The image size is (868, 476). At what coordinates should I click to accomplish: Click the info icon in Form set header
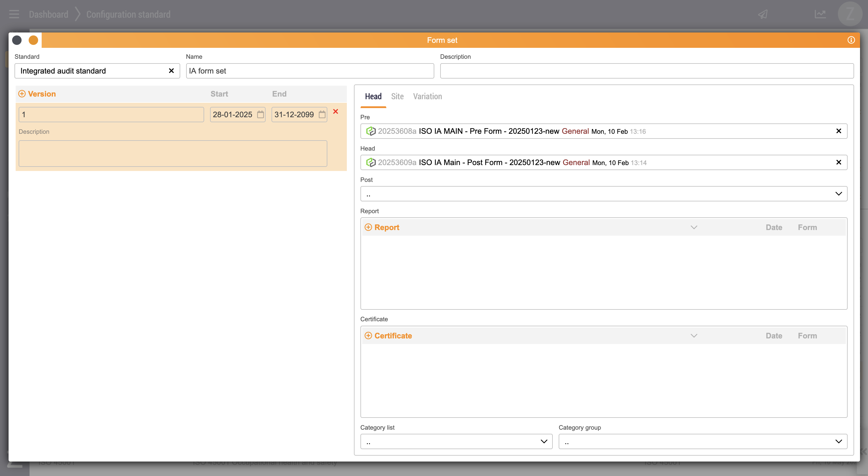(851, 40)
